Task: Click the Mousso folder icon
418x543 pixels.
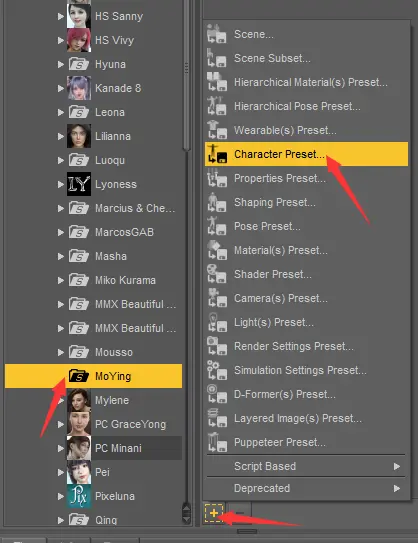Action: click(x=79, y=352)
